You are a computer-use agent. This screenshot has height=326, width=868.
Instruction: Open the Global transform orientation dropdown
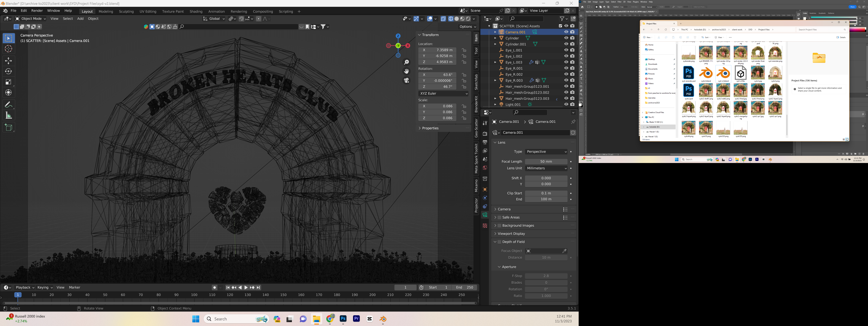click(x=214, y=19)
